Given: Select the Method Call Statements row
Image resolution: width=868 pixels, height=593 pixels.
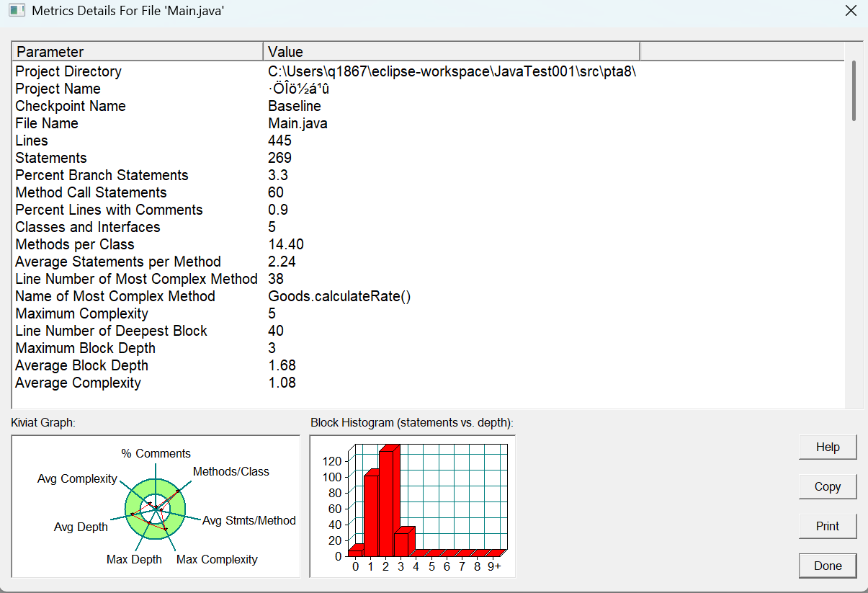Looking at the screenshot, I should [429, 192].
